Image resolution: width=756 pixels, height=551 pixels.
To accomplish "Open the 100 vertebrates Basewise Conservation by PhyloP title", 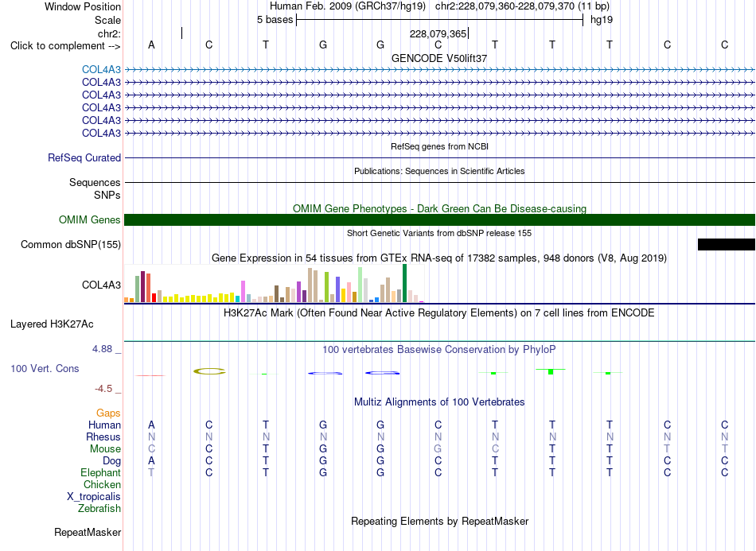I will tap(439, 350).
